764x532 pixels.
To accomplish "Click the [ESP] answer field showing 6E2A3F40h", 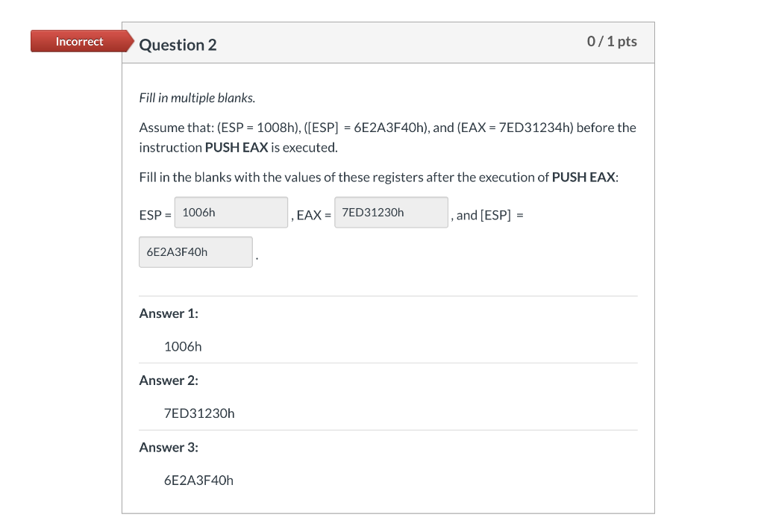I will [x=195, y=251].
